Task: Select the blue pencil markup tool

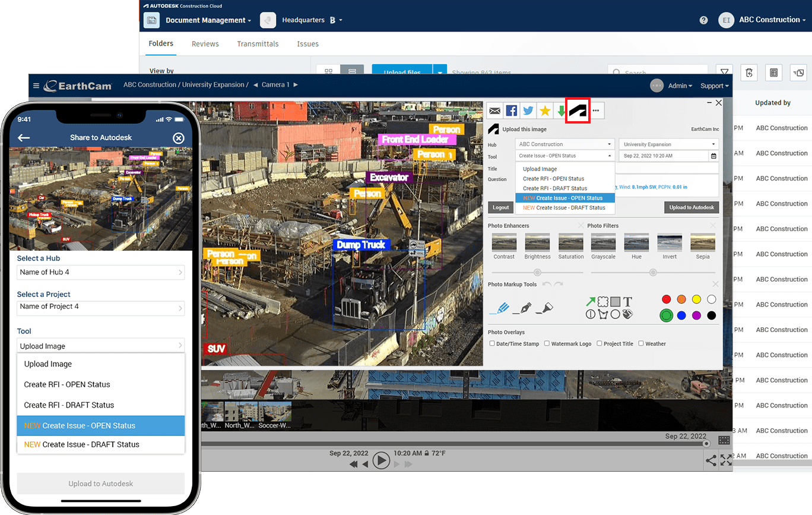Action: click(x=503, y=308)
